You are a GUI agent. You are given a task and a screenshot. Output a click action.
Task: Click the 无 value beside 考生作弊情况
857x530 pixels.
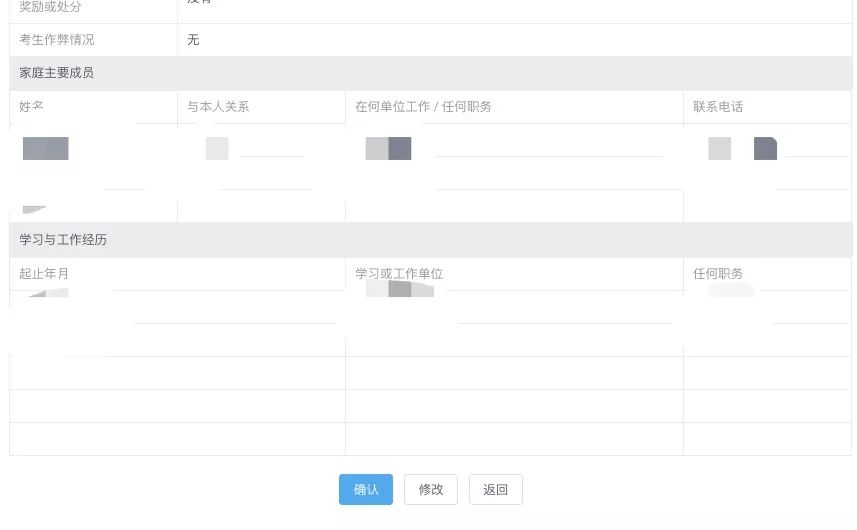[x=193, y=40]
